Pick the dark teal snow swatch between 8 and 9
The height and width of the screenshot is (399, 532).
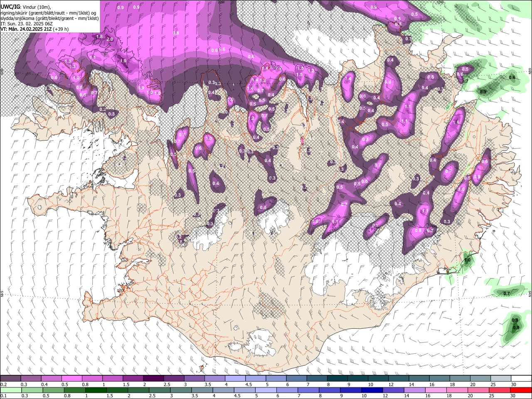(x=337, y=378)
